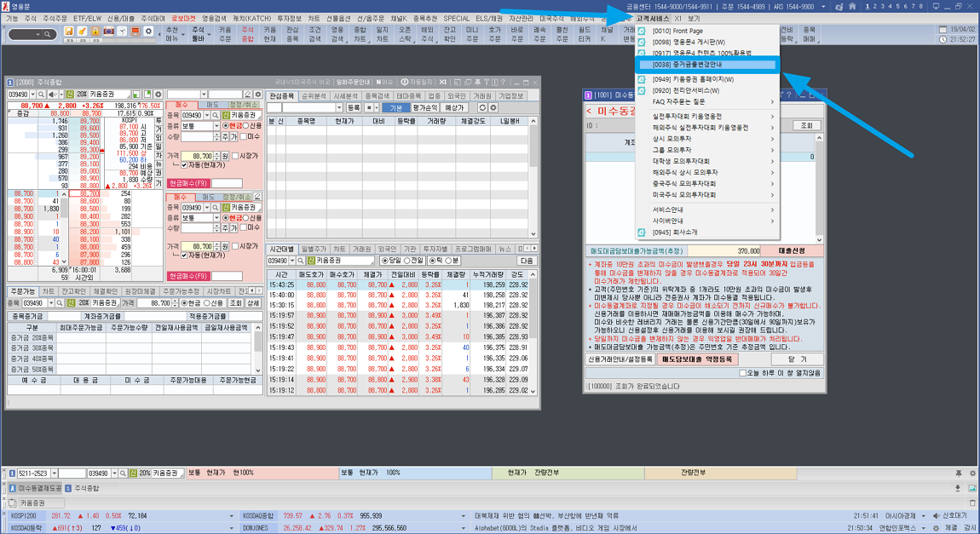Click the eraser icon beside lower 정정/취소 tab

257,197
